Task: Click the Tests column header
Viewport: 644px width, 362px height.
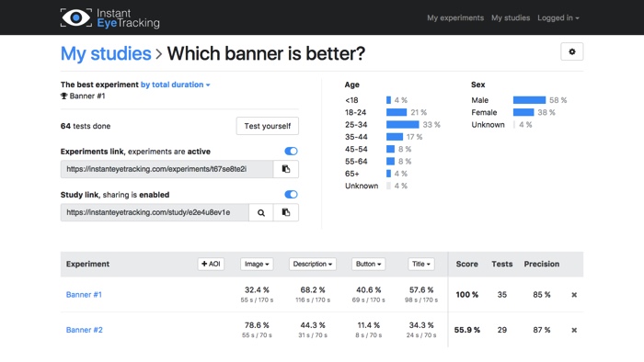Action: [x=502, y=264]
